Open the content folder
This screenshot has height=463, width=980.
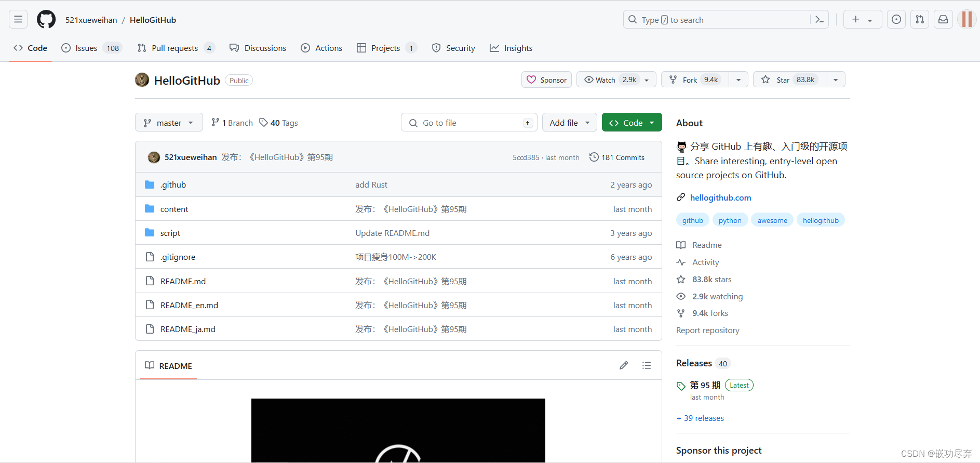(x=174, y=209)
